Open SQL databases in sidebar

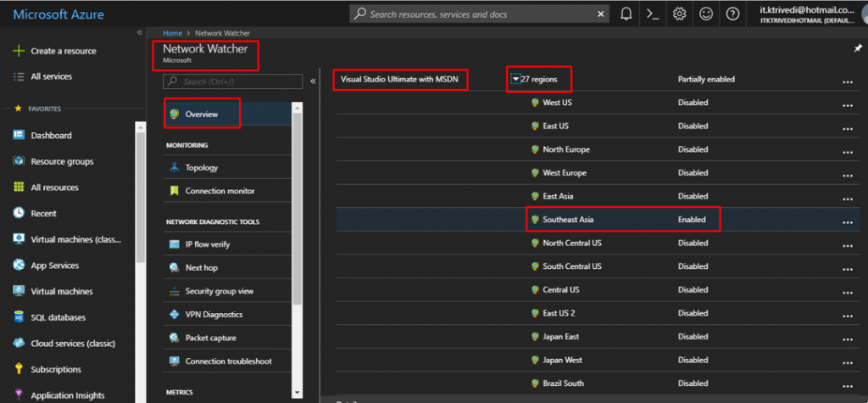pos(58,317)
